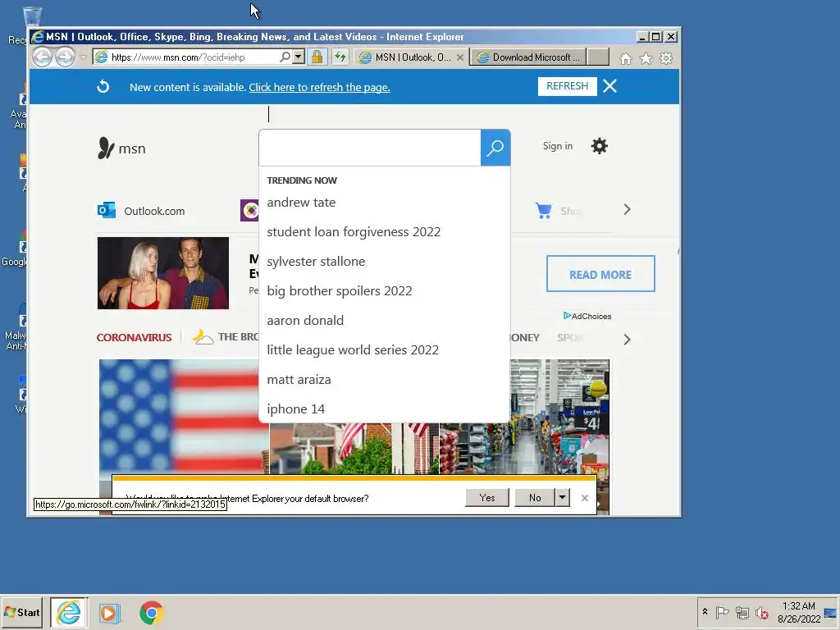This screenshot has height=630, width=840.
Task: Select 'aaron donald' trending suggestion
Action: tap(305, 321)
